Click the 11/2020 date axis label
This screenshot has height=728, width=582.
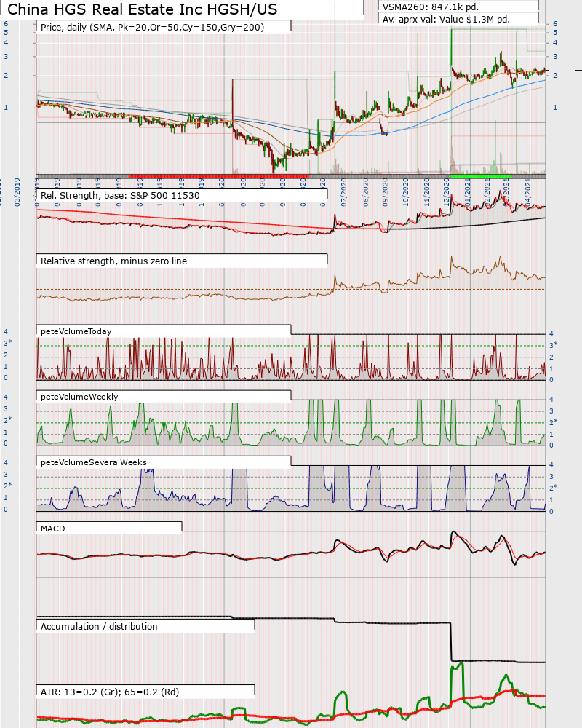coord(426,192)
